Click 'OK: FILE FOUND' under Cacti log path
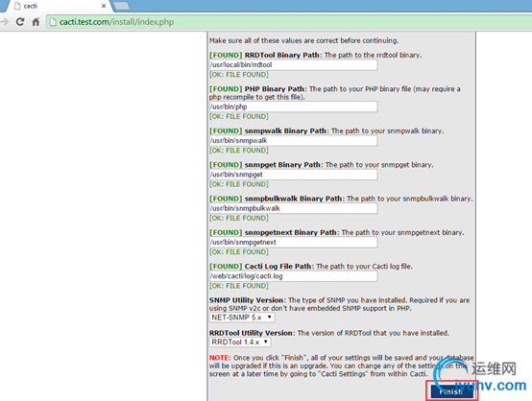532x401 pixels. [x=239, y=286]
